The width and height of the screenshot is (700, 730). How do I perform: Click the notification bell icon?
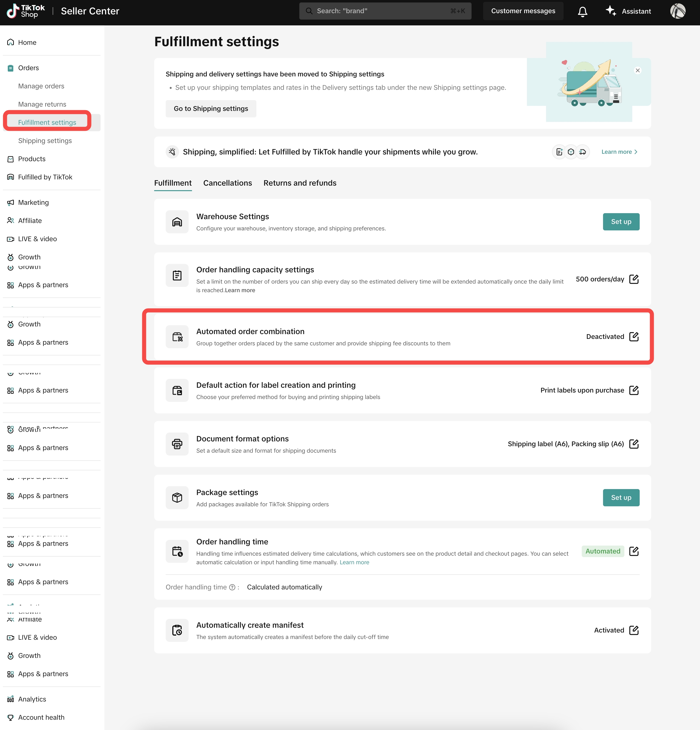point(582,11)
